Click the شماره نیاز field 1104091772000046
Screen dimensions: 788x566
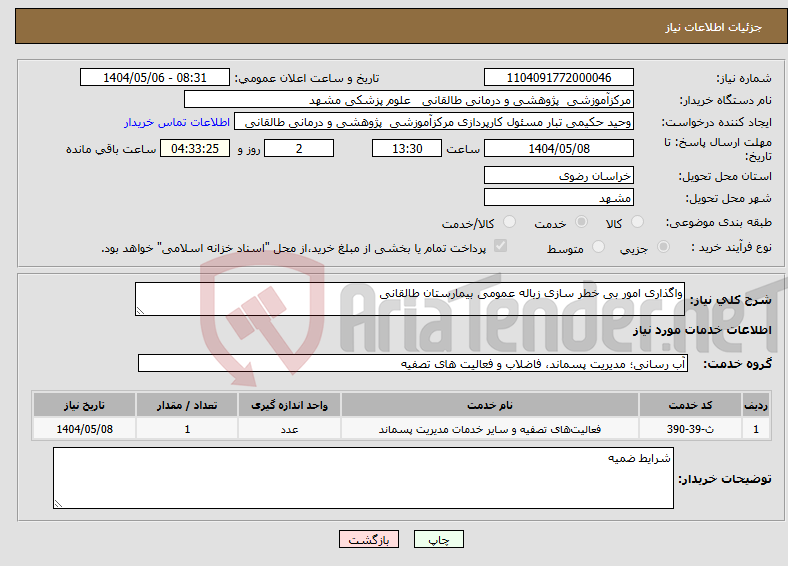click(558, 77)
